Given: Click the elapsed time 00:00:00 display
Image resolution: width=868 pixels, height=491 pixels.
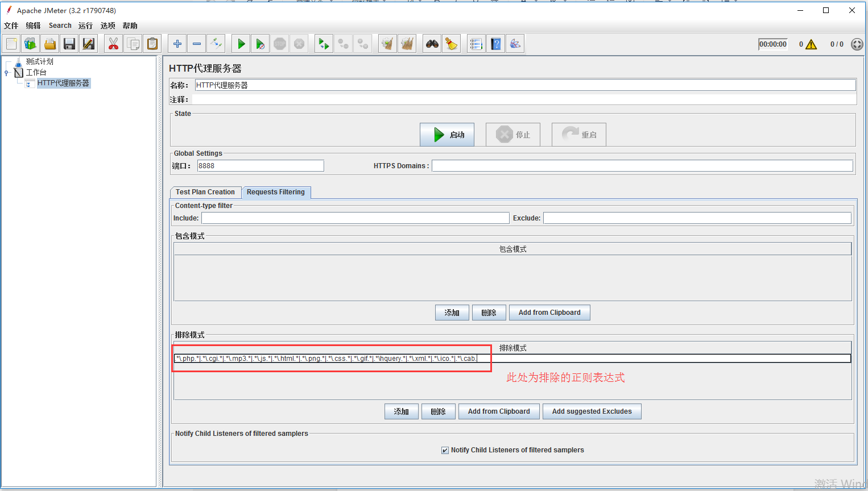Looking at the screenshot, I should (x=773, y=44).
